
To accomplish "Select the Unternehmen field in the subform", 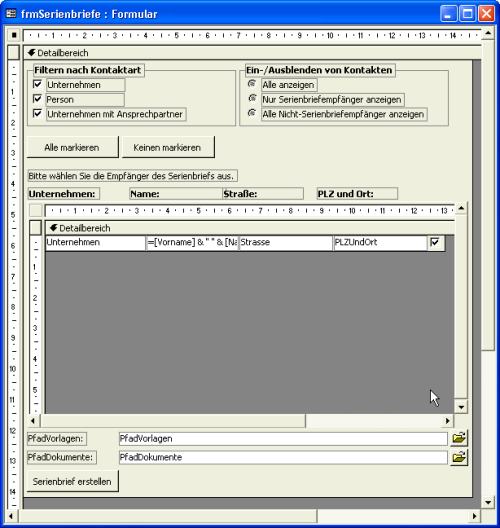I will (x=95, y=242).
